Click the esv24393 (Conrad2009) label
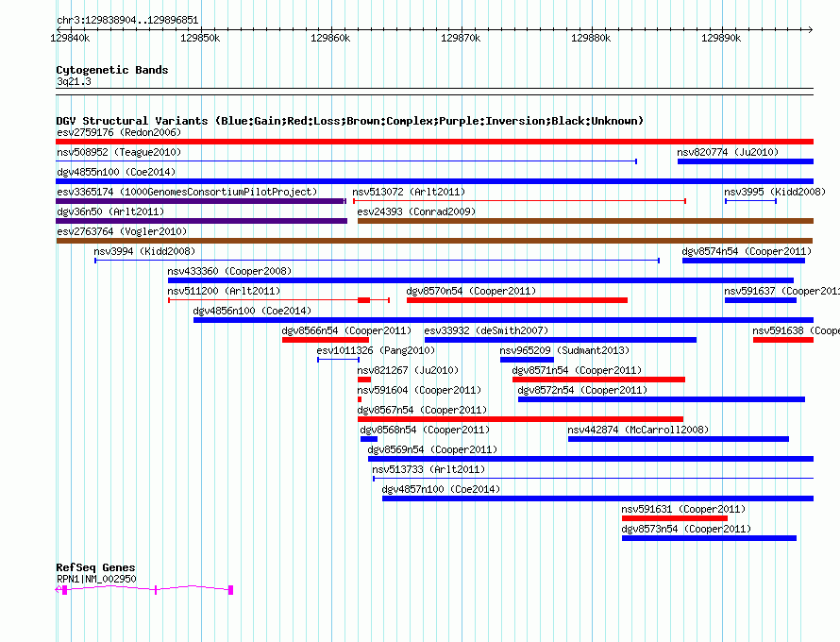Screen dimensions: 840x642 point(416,211)
